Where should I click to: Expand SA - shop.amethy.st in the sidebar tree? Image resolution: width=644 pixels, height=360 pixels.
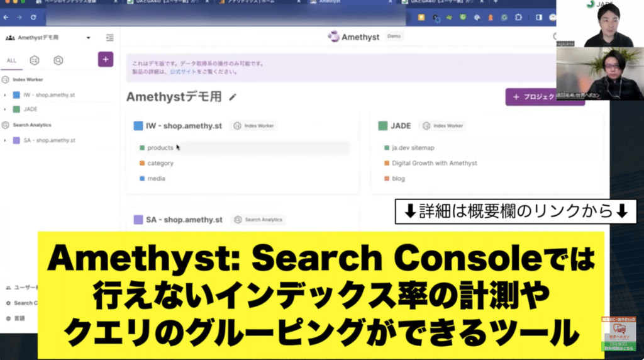pos(5,140)
